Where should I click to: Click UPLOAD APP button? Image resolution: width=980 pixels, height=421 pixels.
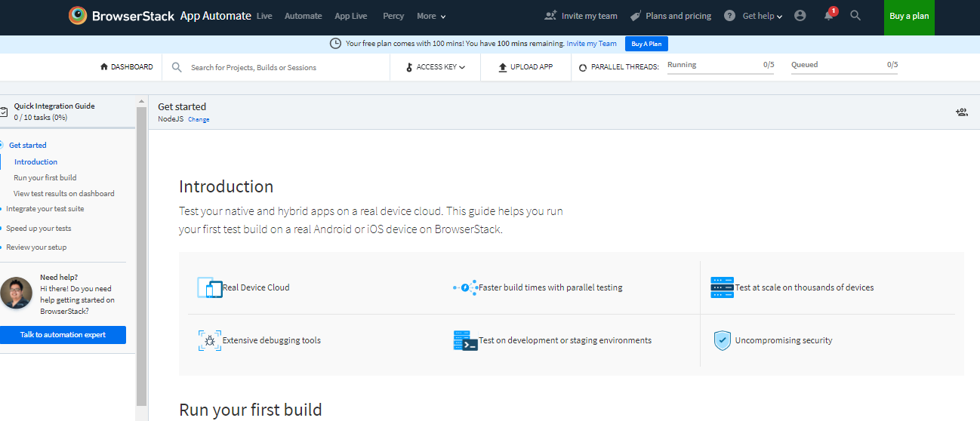click(525, 67)
